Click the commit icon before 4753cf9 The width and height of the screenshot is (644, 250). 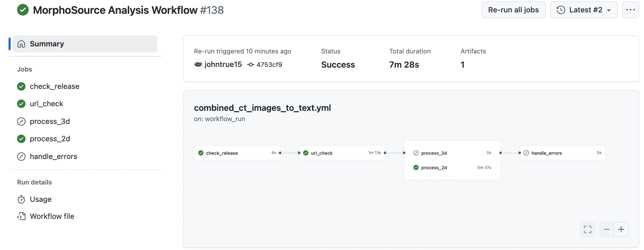pyautogui.click(x=250, y=64)
